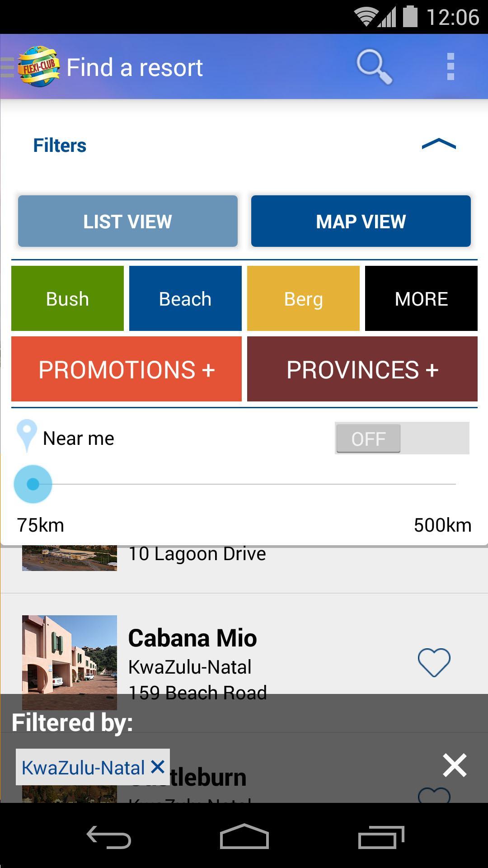Filter resorts by Beach
Image resolution: width=488 pixels, height=868 pixels.
pos(185,298)
